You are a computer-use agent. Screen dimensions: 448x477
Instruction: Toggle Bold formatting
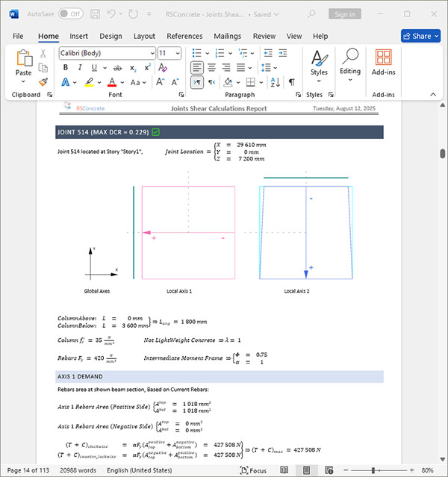point(66,67)
